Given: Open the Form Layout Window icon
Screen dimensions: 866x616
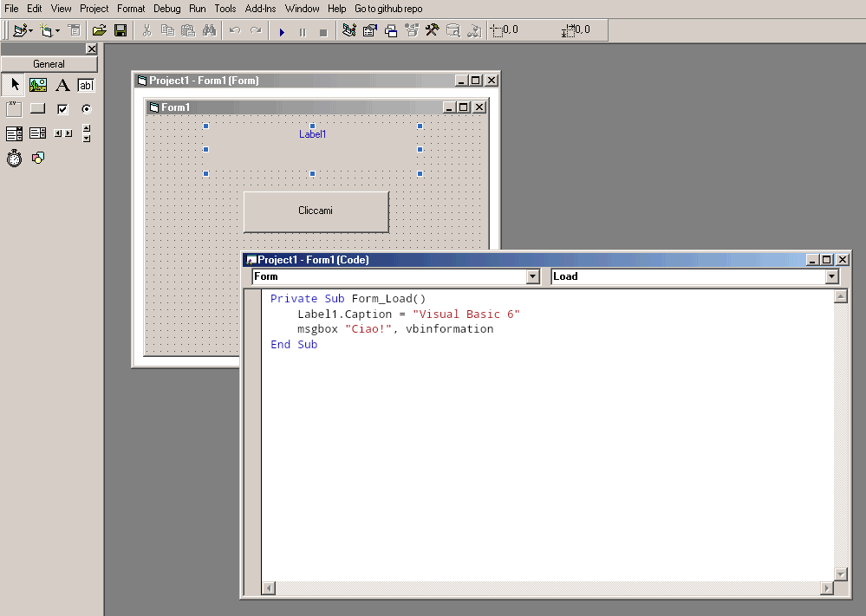Looking at the screenshot, I should pos(391,30).
